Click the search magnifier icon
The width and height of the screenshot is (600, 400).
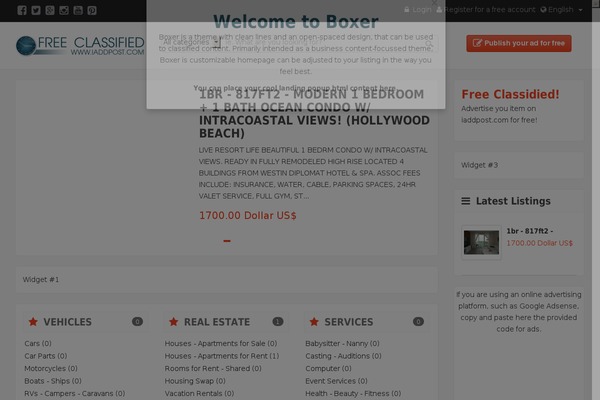tap(429, 43)
